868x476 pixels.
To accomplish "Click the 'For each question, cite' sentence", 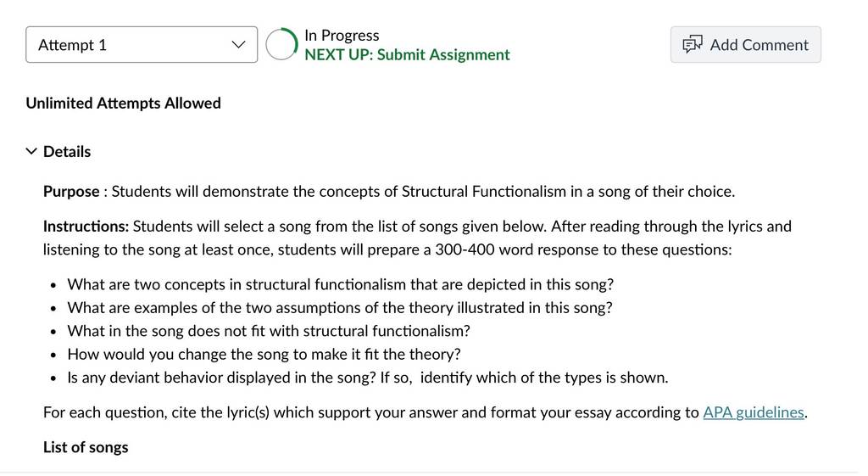I will (x=426, y=412).
